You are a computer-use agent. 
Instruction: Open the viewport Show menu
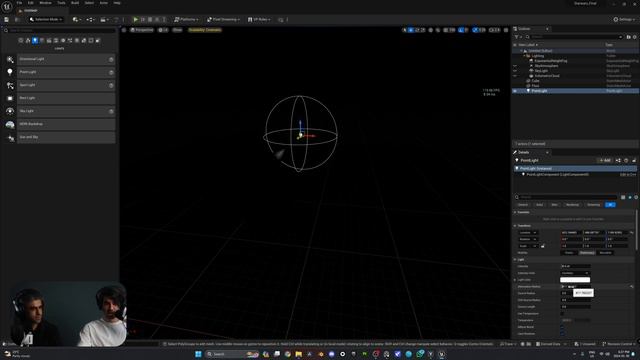pyautogui.click(x=177, y=30)
